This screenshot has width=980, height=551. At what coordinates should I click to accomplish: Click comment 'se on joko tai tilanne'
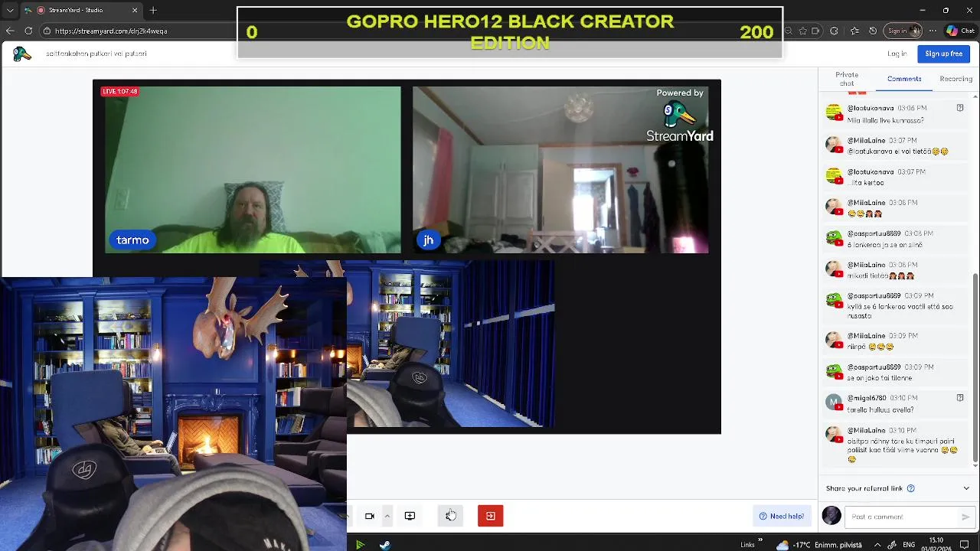pos(880,378)
